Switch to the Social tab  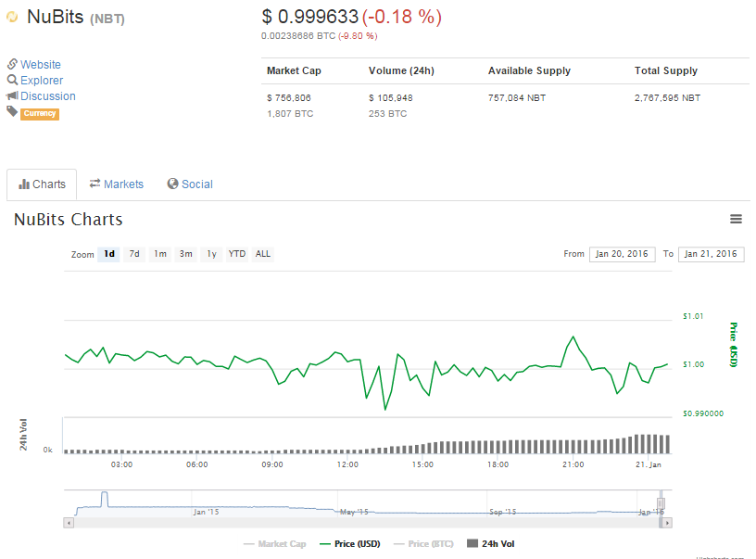coord(190,184)
